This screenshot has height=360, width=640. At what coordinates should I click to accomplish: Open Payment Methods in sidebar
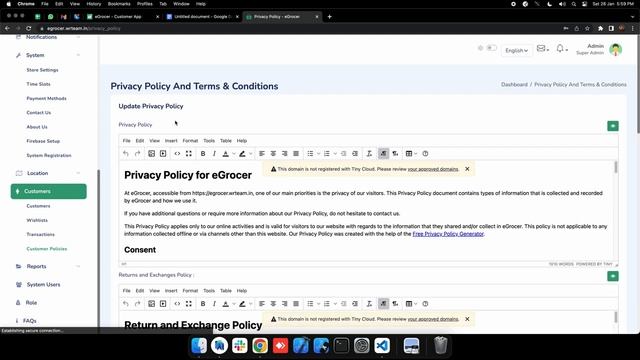pos(47,98)
